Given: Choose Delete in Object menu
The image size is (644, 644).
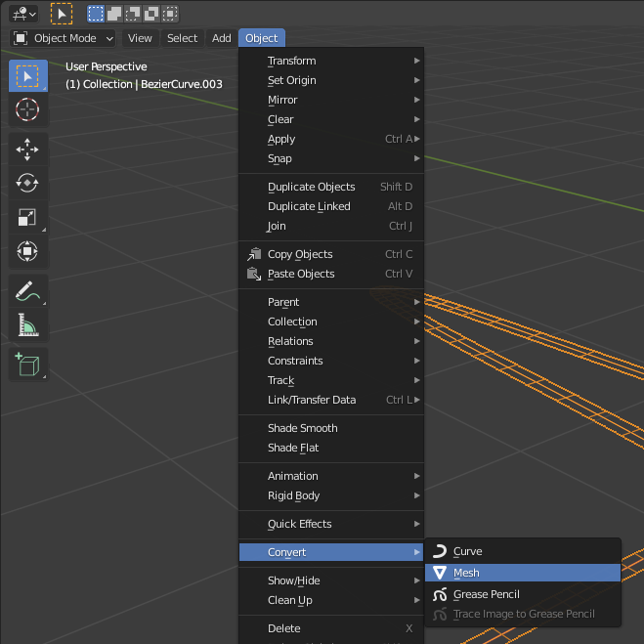Looking at the screenshot, I should pyautogui.click(x=331, y=628).
